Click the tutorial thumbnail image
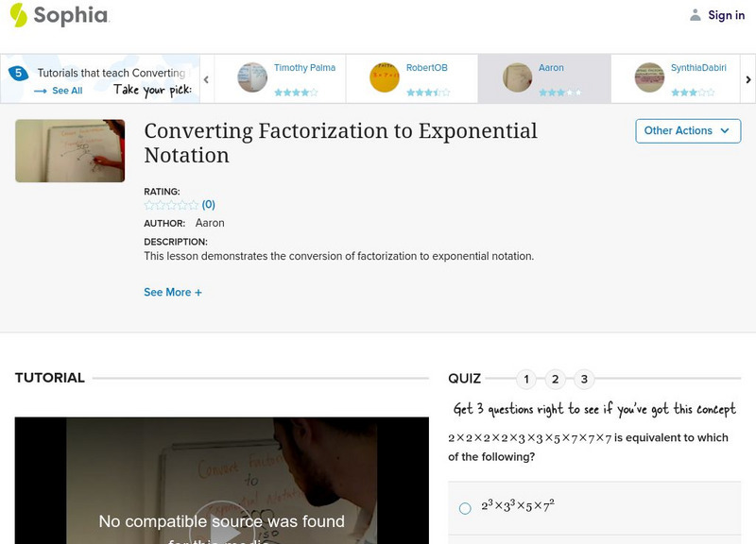This screenshot has width=756, height=544. pos(69,149)
